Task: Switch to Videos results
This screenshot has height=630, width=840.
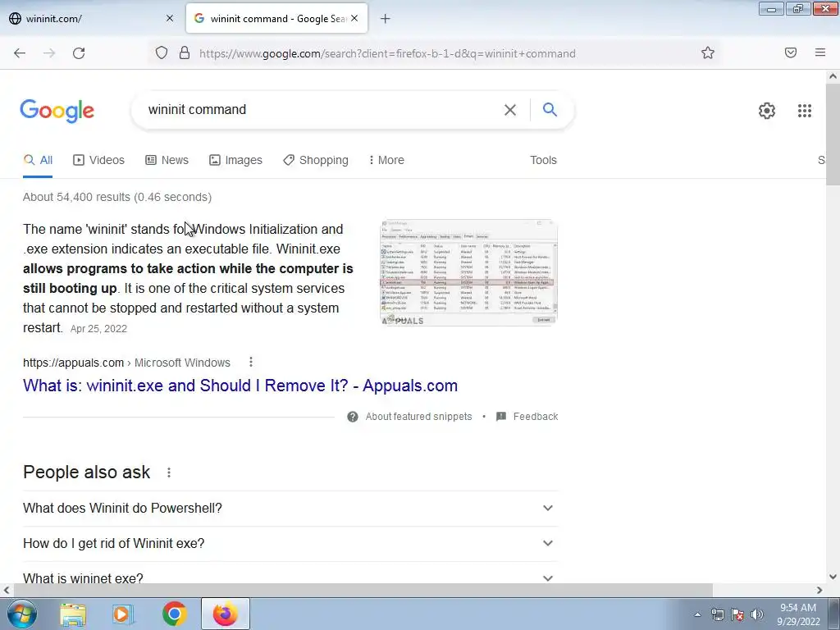Action: [x=98, y=160]
